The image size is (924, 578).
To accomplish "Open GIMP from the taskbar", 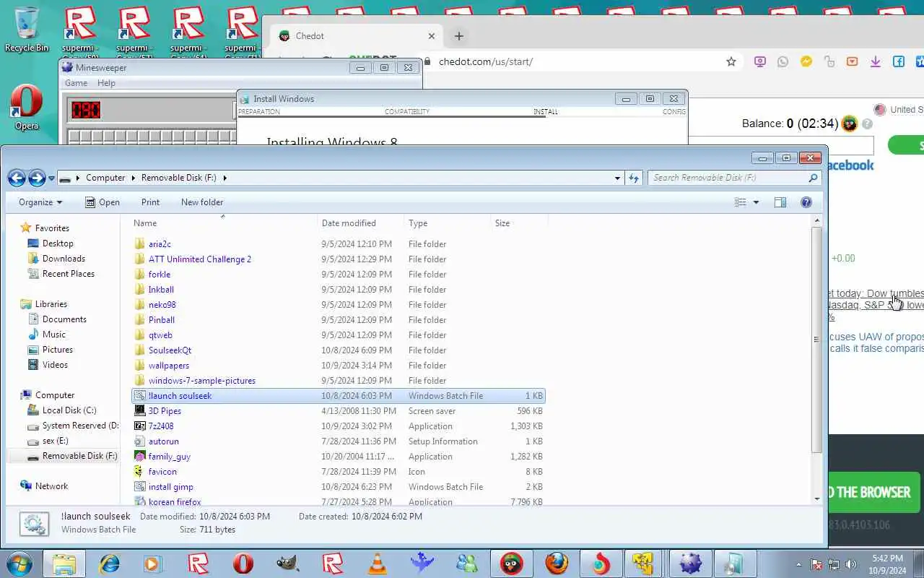I will tap(288, 564).
